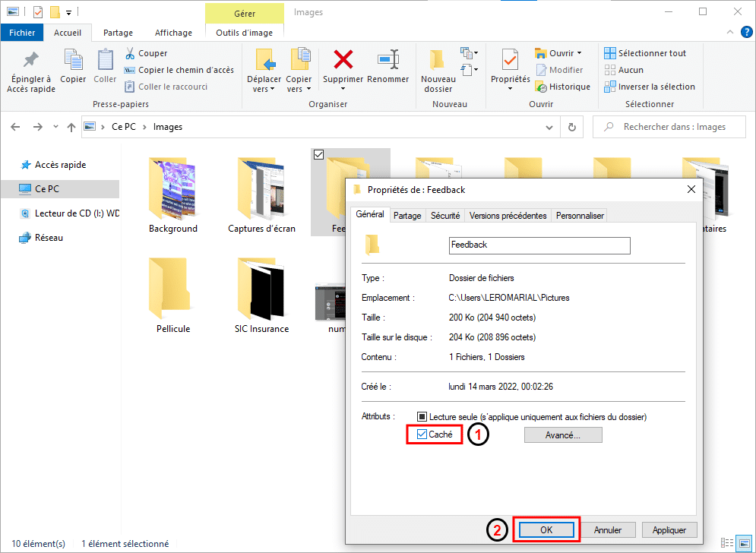
Task: Open Historique in the ribbon
Action: tap(563, 87)
